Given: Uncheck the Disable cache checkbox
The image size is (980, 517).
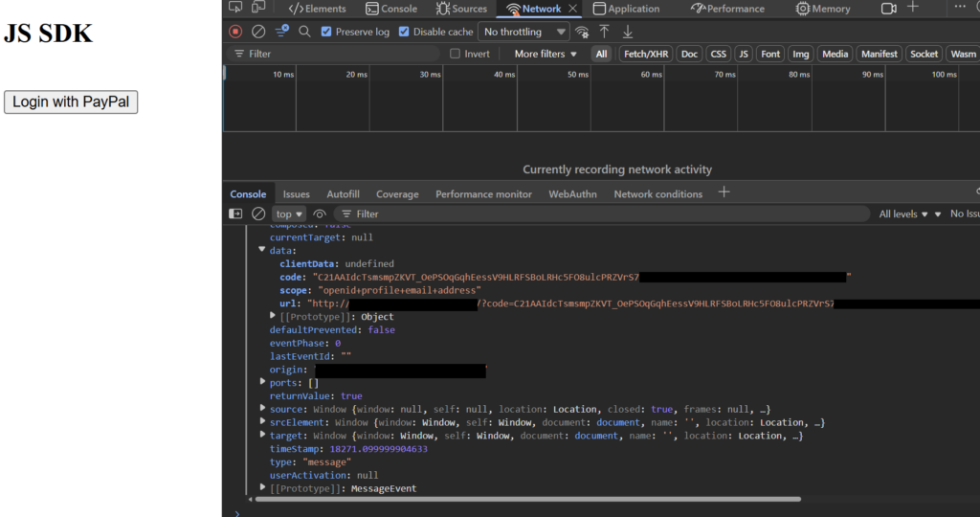Looking at the screenshot, I should pyautogui.click(x=404, y=32).
